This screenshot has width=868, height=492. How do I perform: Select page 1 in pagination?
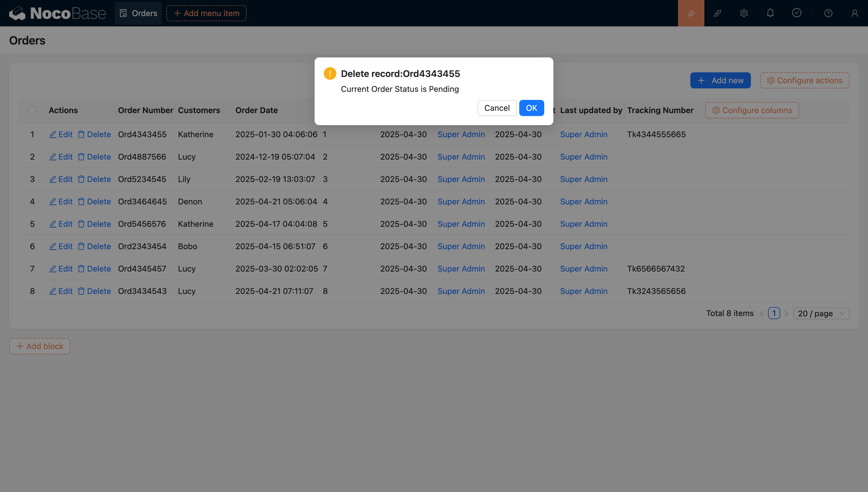point(774,313)
